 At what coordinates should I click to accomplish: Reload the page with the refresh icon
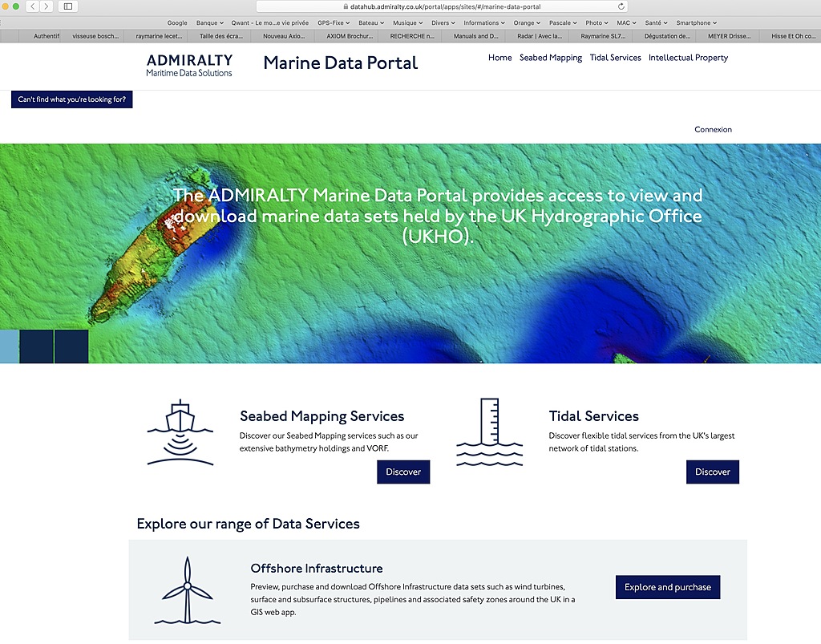(x=621, y=6)
